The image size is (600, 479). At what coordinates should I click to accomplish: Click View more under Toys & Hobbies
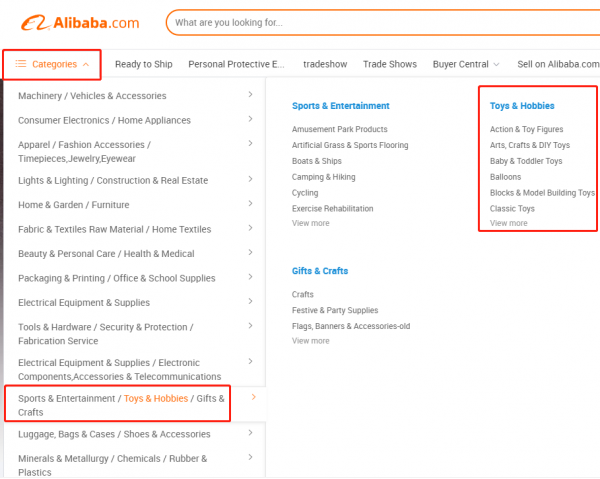tap(509, 223)
